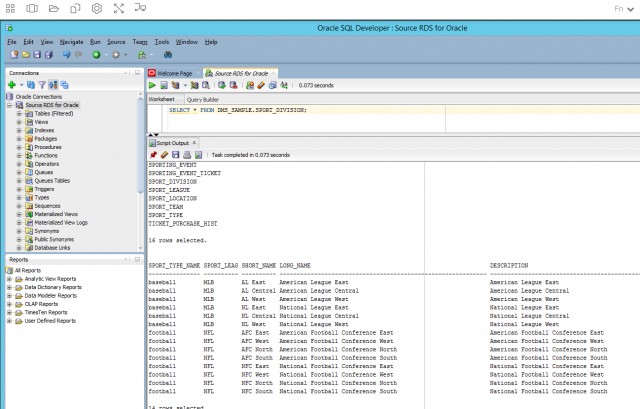Click the red pin icon in Script Output
Screen dimensions: 640x409
pyautogui.click(x=153, y=155)
